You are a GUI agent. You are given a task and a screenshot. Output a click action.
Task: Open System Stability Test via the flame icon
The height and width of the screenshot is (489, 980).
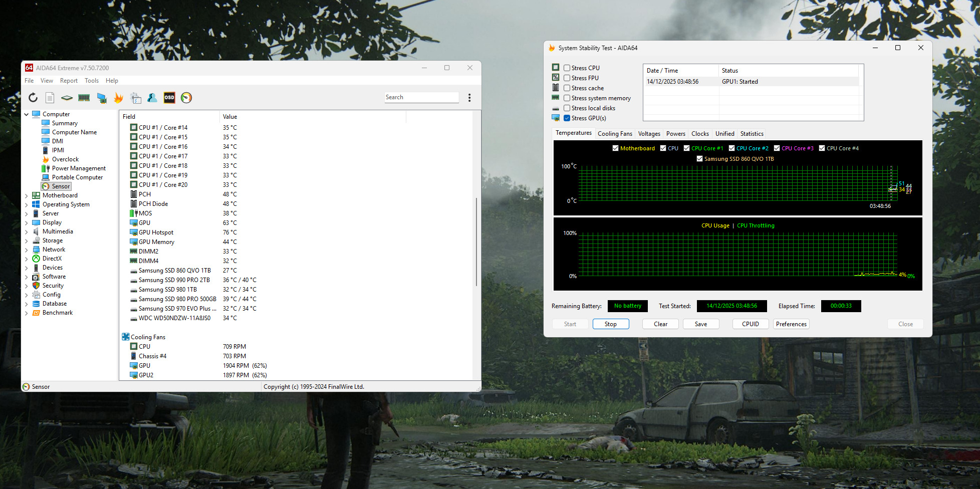[119, 98]
